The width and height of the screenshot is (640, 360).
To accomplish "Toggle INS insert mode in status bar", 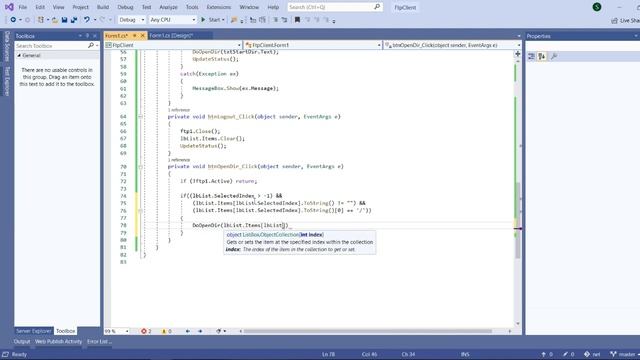I will coord(465,354).
